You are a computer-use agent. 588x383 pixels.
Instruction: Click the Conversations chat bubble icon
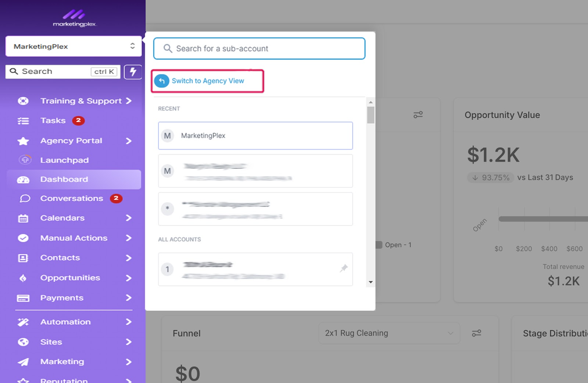25,199
